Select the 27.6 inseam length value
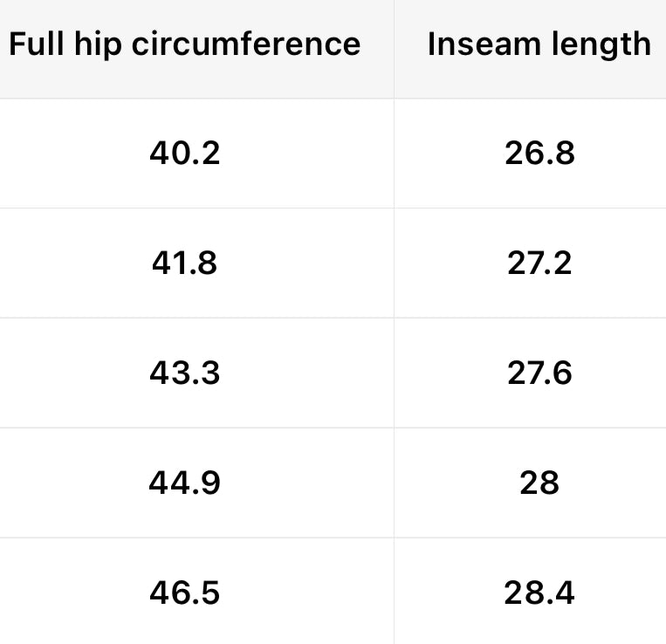Image resolution: width=666 pixels, height=644 pixels. pyautogui.click(x=539, y=373)
